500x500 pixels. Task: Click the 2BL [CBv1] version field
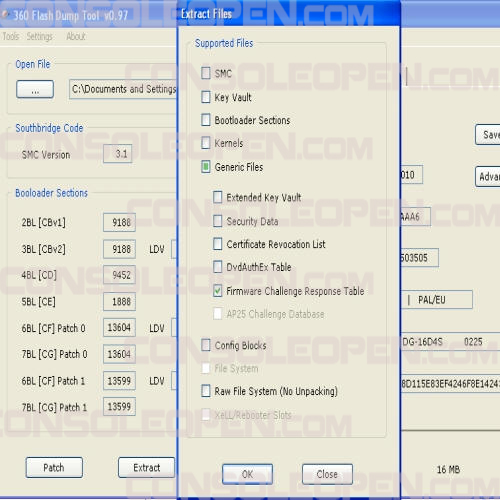tap(119, 222)
